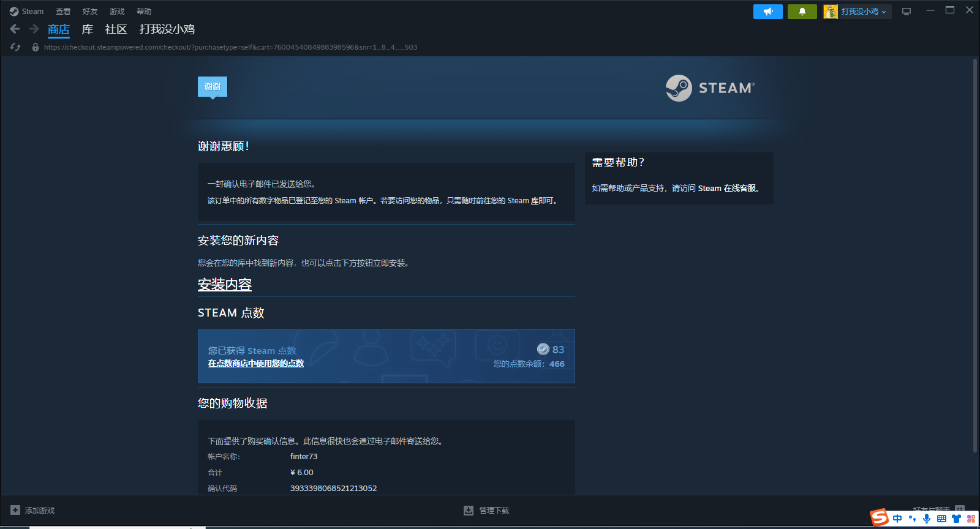The image size is (980, 529).
Task: Click the earned points number 83
Action: click(558, 350)
